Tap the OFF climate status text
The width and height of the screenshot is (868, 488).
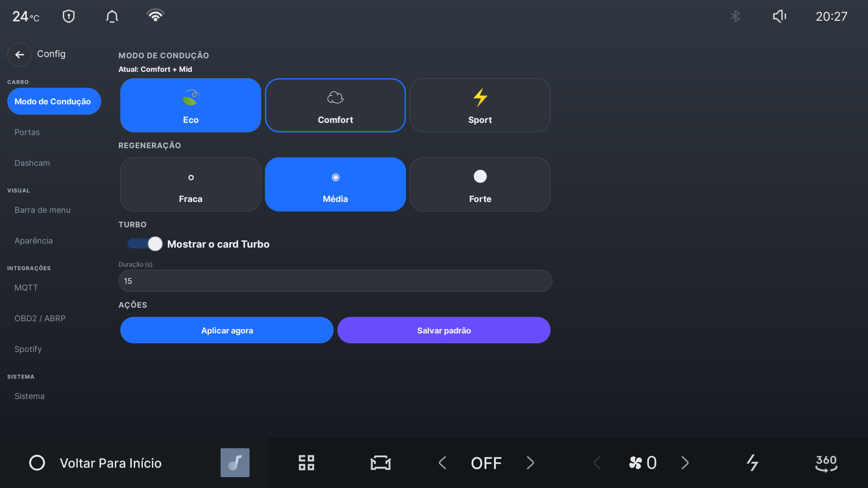tap(486, 463)
